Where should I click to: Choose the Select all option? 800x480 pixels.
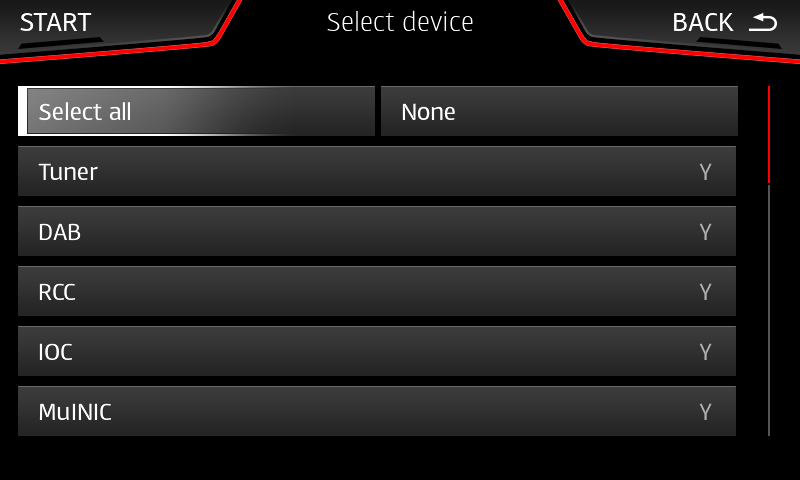click(196, 111)
